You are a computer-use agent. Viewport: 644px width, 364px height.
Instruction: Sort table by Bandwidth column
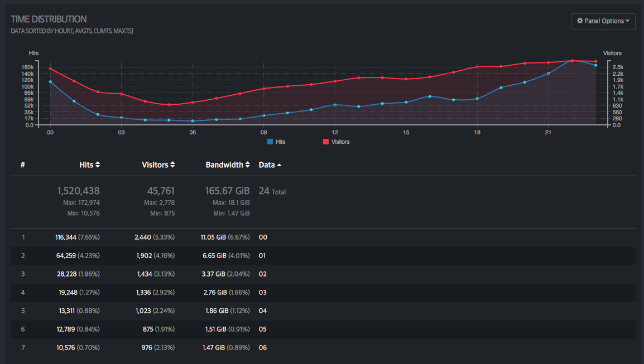[228, 165]
